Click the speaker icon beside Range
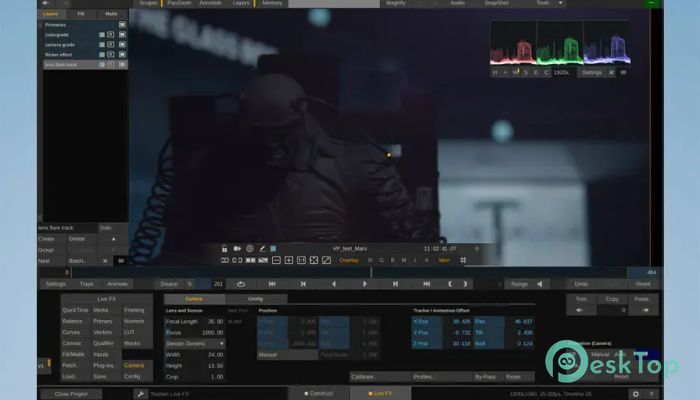 point(540,284)
